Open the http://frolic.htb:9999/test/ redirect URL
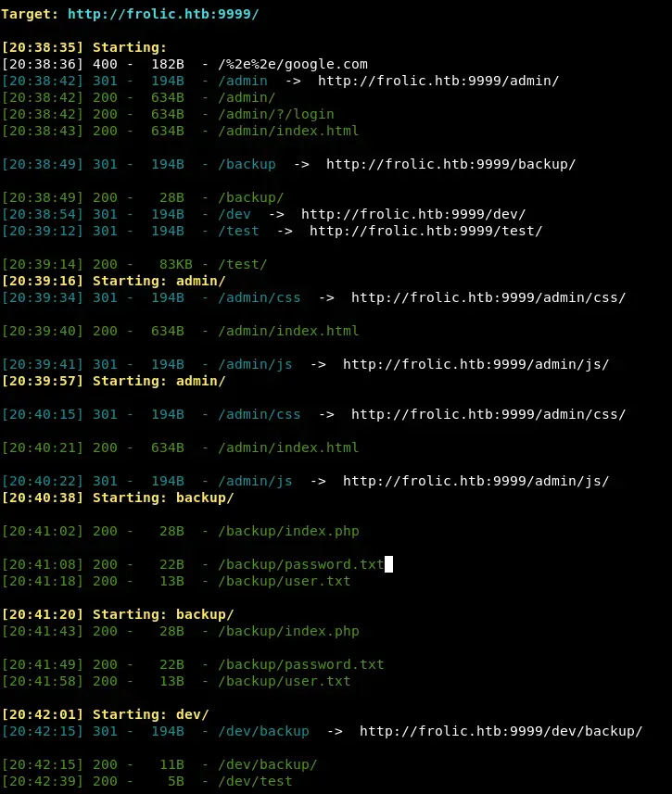Viewport: 672px width, 794px height. point(425,232)
